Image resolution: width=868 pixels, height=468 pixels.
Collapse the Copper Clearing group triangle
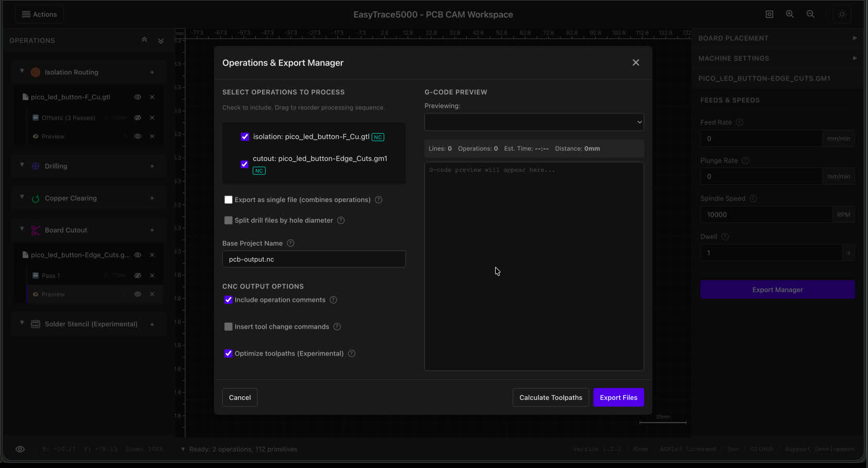(x=22, y=197)
